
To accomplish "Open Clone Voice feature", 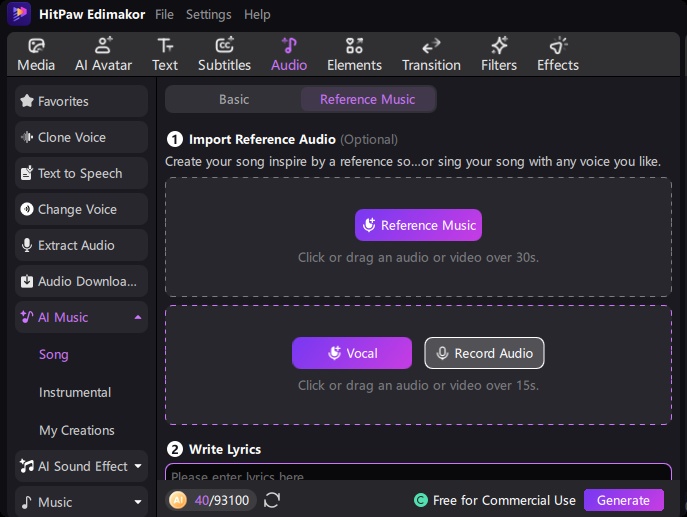I will click(x=81, y=137).
